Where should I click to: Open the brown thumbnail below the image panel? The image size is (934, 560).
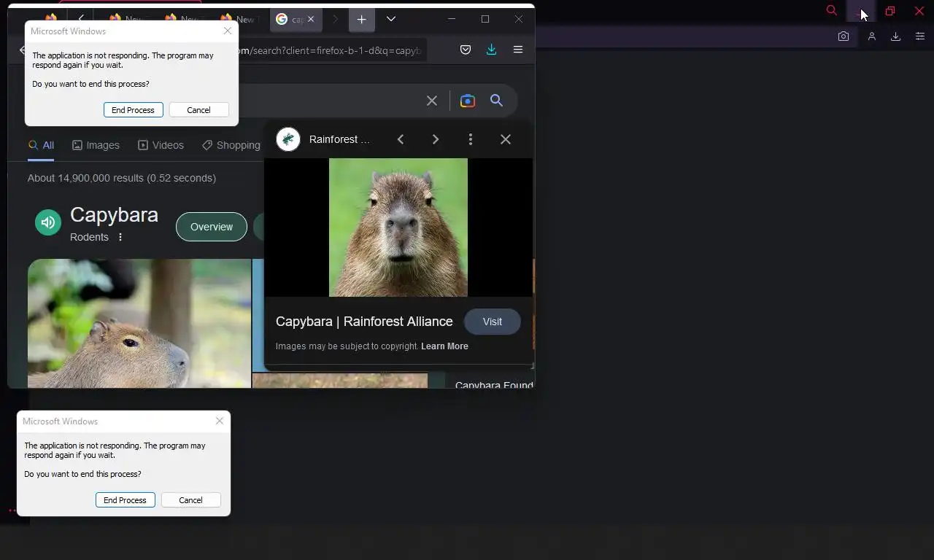click(x=340, y=381)
